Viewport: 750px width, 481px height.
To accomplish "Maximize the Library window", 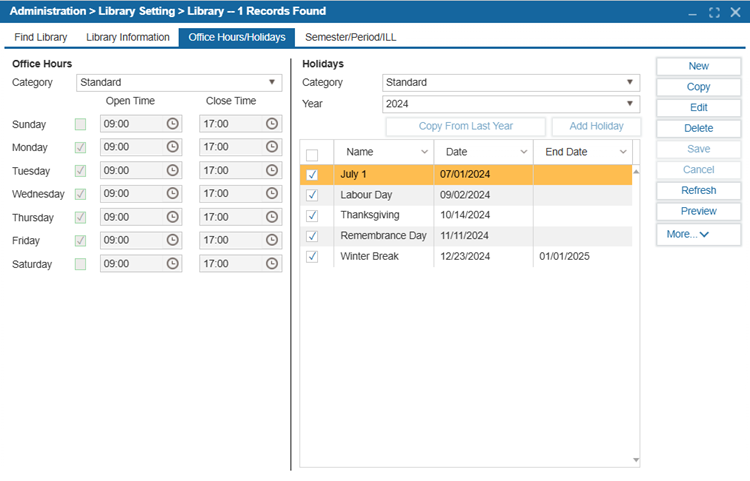I will [x=714, y=12].
